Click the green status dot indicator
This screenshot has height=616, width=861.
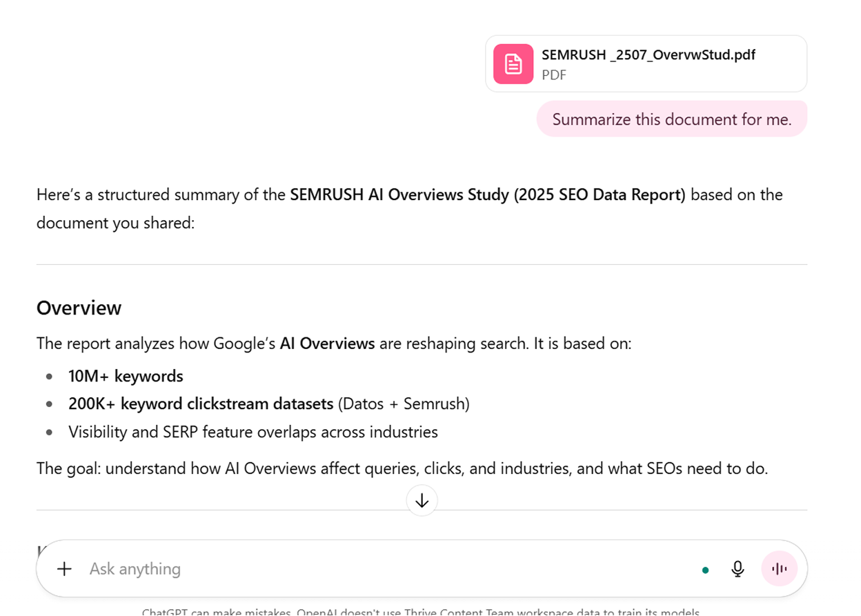[705, 570]
